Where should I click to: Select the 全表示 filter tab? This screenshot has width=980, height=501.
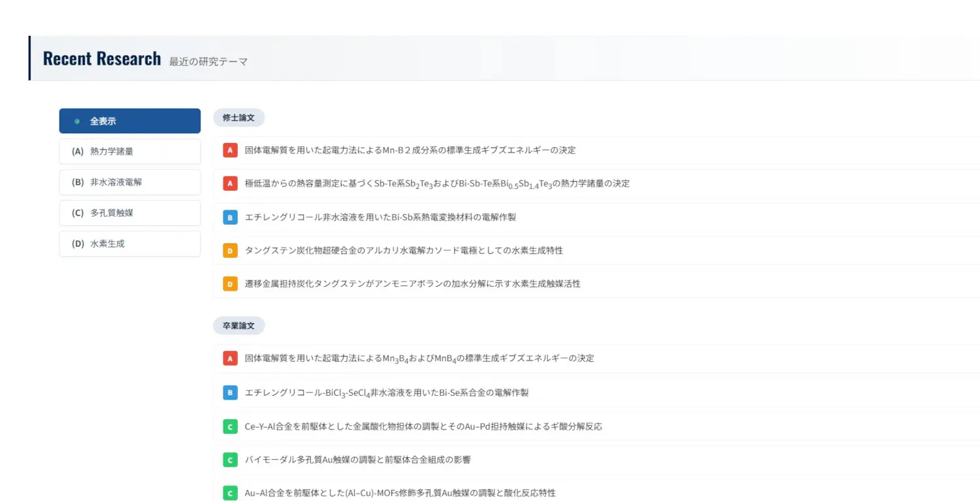[129, 121]
